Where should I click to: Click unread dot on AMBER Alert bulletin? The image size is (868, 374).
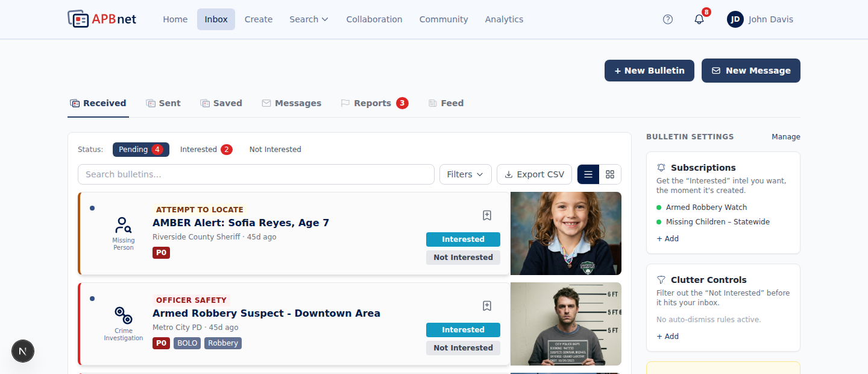pos(92,208)
